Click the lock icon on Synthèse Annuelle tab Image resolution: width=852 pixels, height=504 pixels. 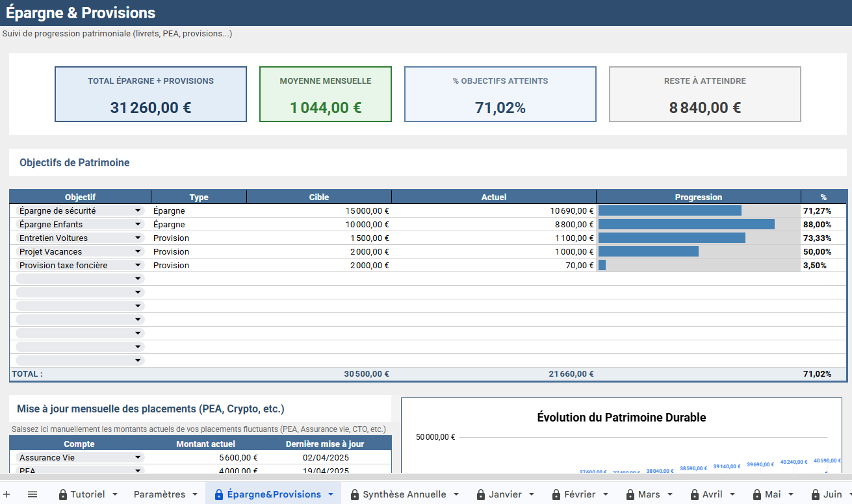pyautogui.click(x=355, y=495)
